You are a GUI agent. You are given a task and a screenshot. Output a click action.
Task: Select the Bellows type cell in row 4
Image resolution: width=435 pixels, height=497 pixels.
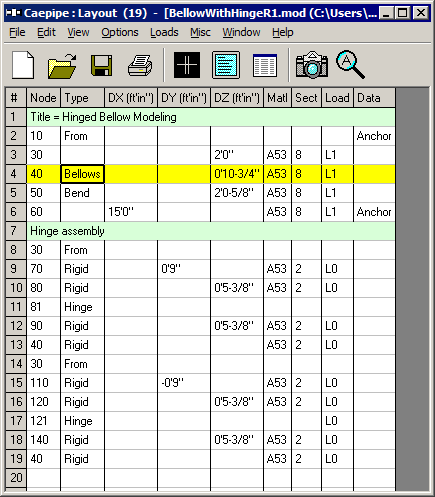point(82,174)
